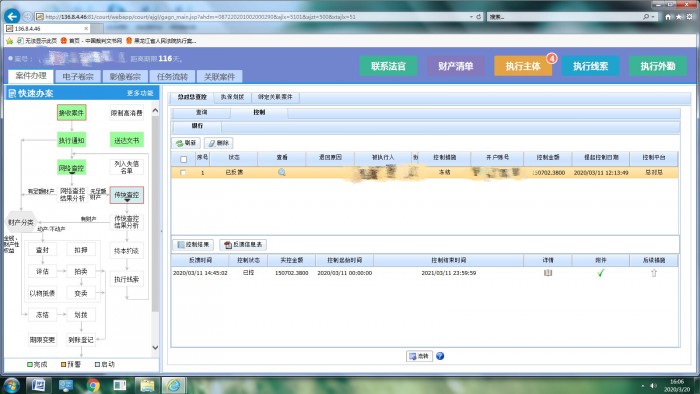Open File Explorer from the taskbar
This screenshot has height=394, width=700.
point(147,385)
